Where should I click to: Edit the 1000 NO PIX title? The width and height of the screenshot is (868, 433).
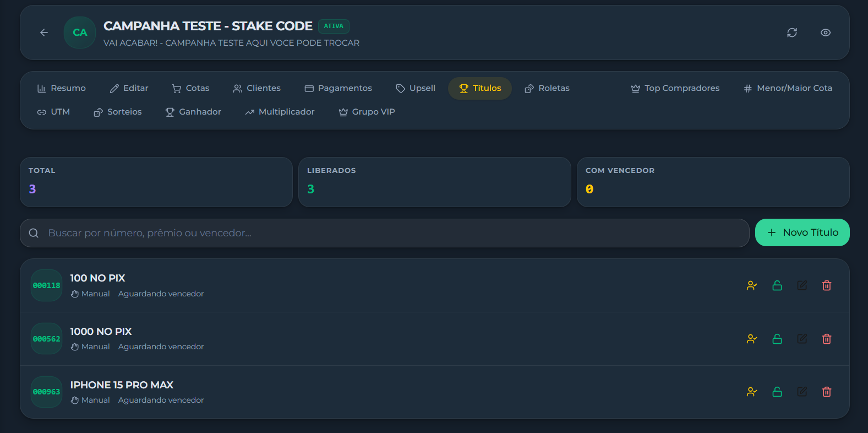(x=802, y=339)
